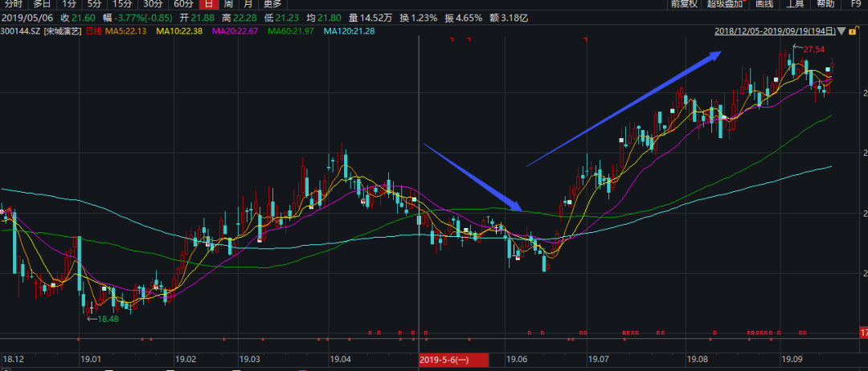Open the 前复权 adjustment option
The width and height of the screenshot is (868, 371).
coord(684,3)
